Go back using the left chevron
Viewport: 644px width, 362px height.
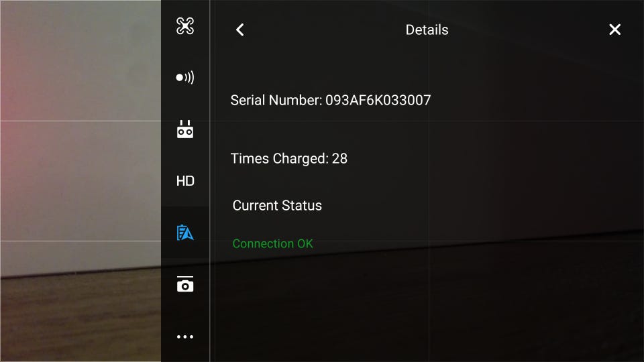point(240,29)
